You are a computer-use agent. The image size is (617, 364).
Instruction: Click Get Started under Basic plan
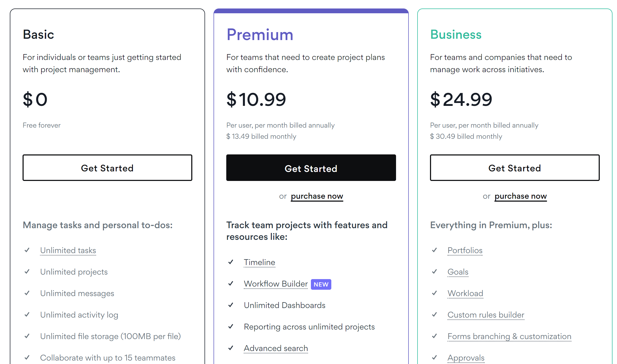107,168
